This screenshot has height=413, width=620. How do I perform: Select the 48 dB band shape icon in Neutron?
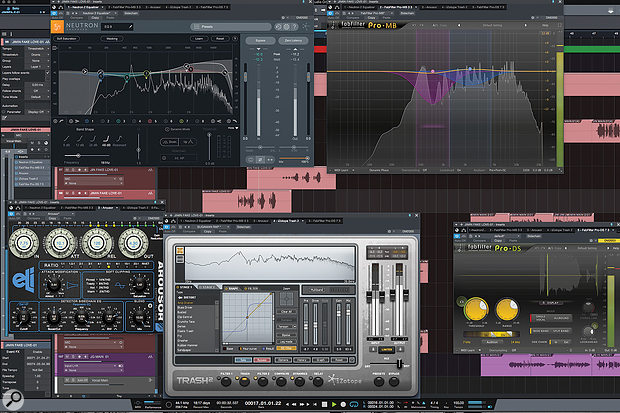point(106,139)
